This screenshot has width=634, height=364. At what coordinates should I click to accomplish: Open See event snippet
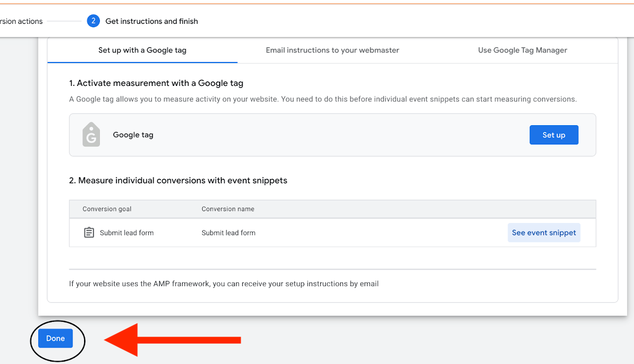[543, 232]
